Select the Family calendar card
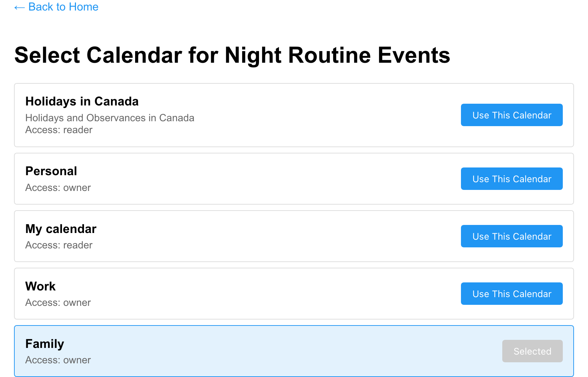The image size is (588, 377). [x=245, y=351]
